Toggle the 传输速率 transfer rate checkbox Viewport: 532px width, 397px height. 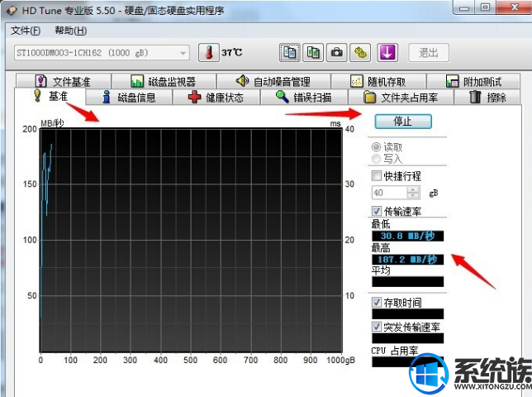(x=377, y=211)
